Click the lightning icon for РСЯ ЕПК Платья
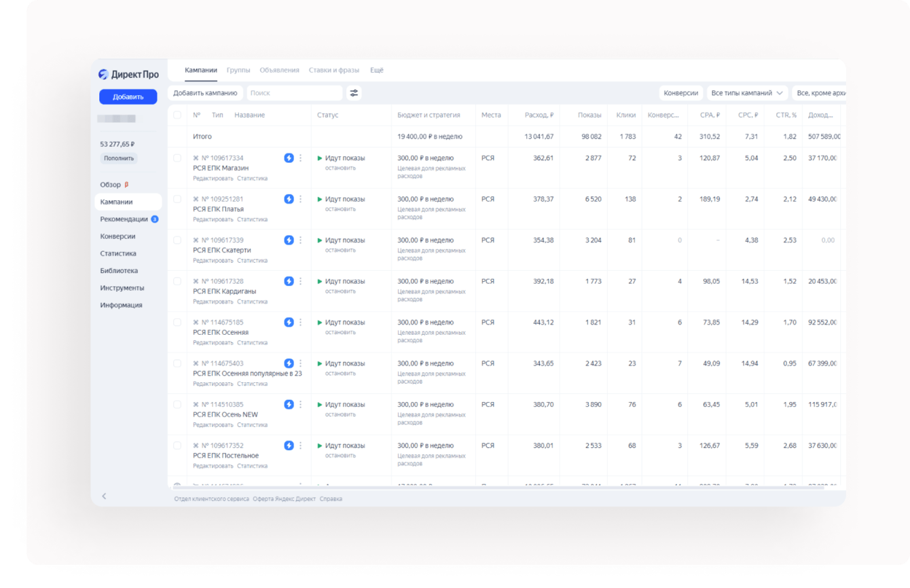Image resolution: width=910 pixels, height=588 pixels. point(289,199)
